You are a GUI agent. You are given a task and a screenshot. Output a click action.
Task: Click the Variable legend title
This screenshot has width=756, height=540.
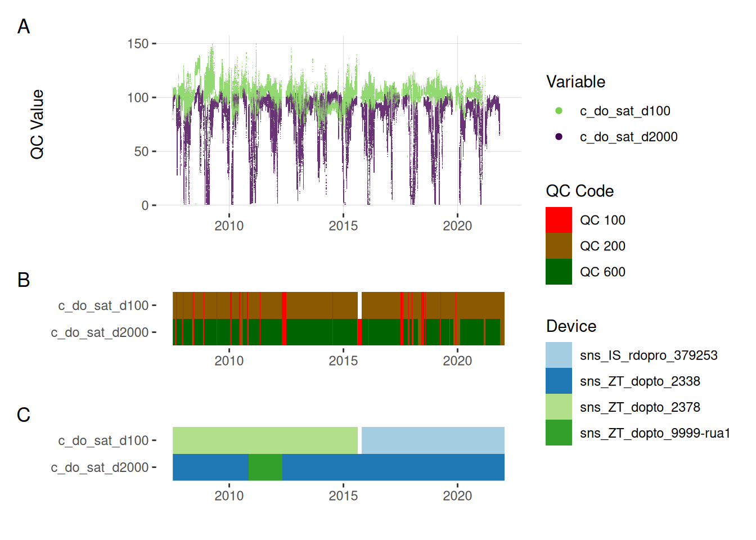click(575, 82)
